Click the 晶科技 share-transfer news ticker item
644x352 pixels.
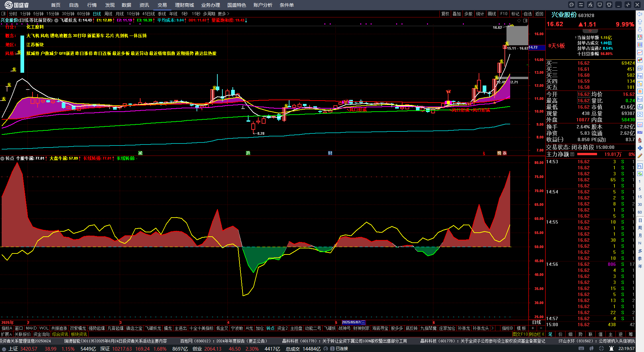coord(344,341)
